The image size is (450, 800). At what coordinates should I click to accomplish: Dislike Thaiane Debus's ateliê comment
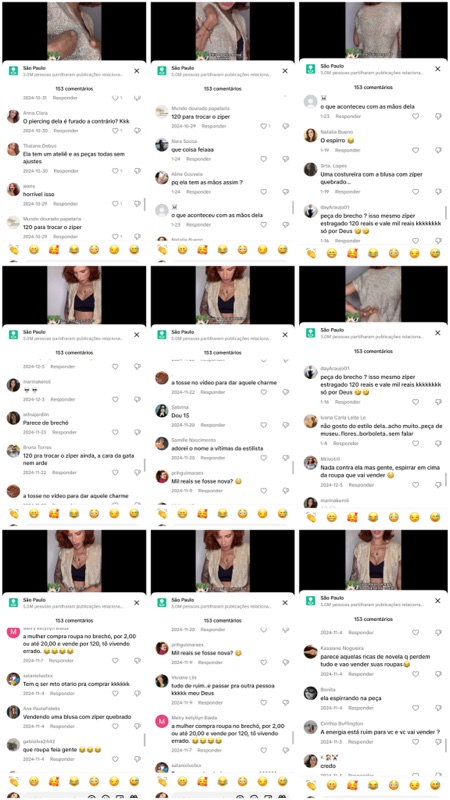(137, 171)
